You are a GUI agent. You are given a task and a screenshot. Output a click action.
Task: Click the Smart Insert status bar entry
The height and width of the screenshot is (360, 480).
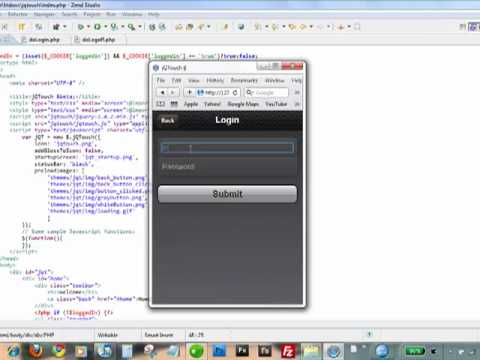click(159, 335)
